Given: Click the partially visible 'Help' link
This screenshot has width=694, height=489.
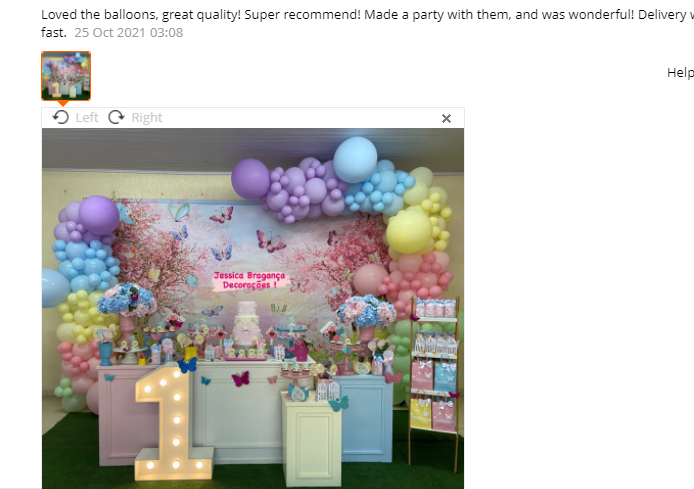Looking at the screenshot, I should (680, 73).
